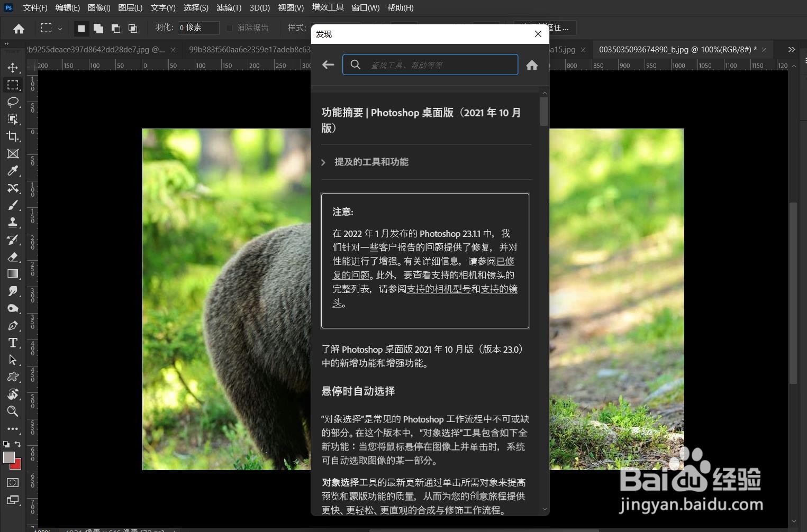Open the 编辑(E) menu
Image resolution: width=807 pixels, height=532 pixels.
click(68, 7)
